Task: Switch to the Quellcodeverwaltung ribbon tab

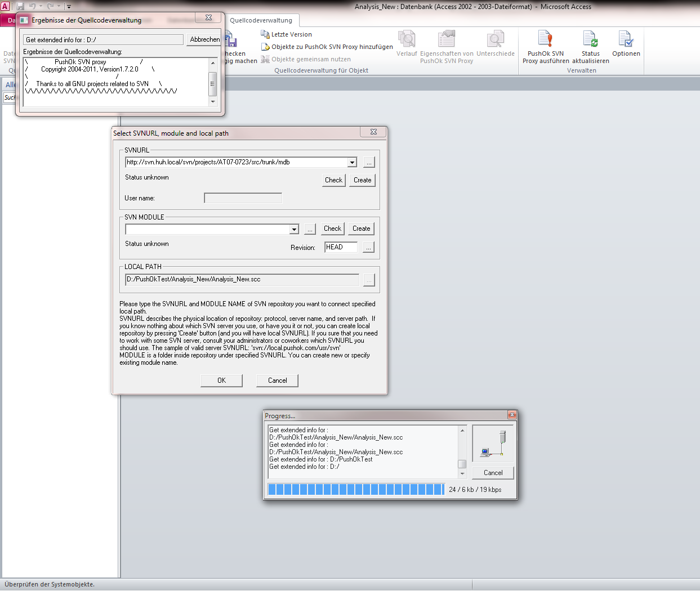Action: pos(261,20)
